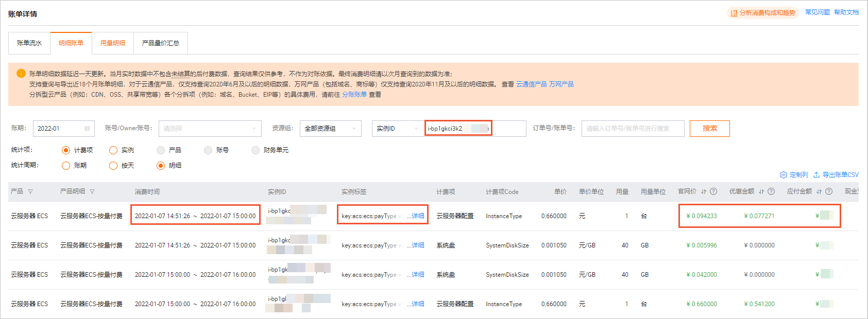Click the instance ID input containing i-bp1gkci3k2

pyautogui.click(x=475, y=129)
